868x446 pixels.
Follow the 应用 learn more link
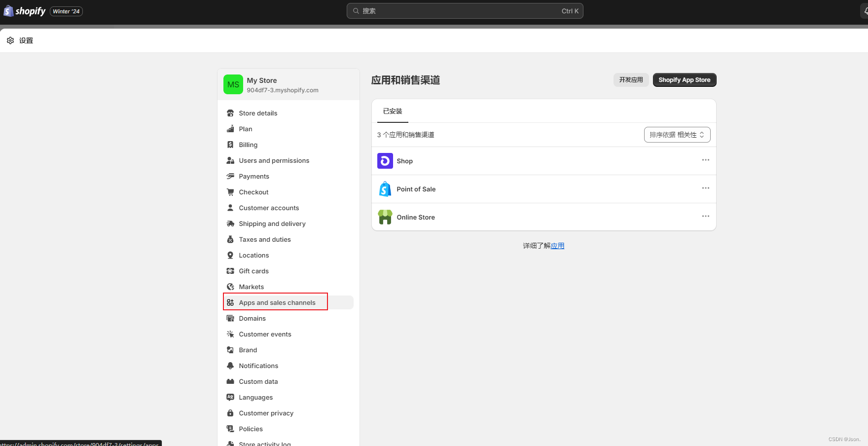(x=557, y=246)
